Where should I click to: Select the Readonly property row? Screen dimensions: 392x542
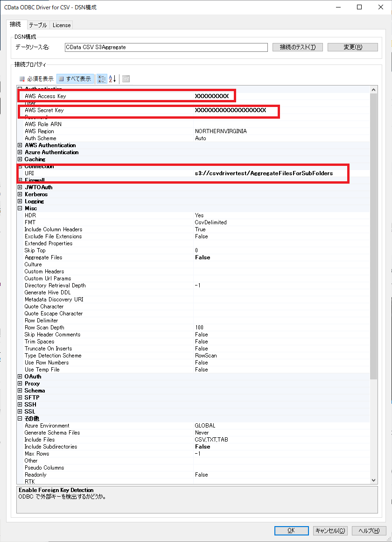pos(193,475)
